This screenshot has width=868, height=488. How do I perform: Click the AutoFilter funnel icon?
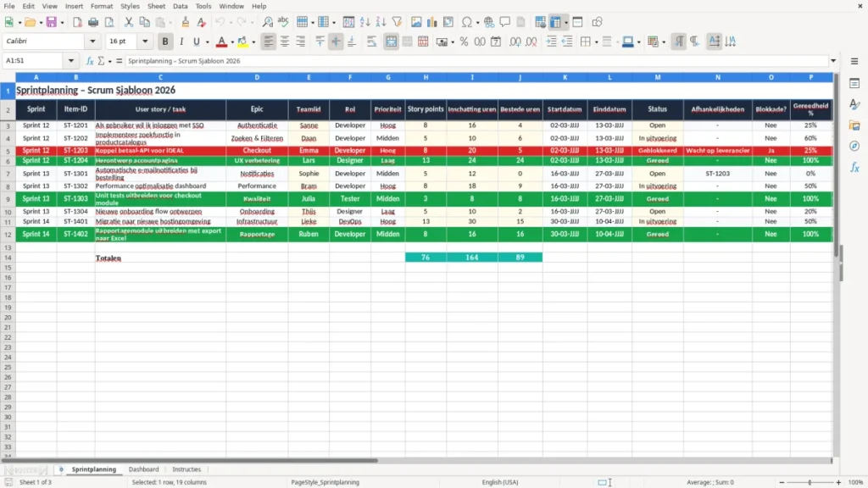point(397,22)
